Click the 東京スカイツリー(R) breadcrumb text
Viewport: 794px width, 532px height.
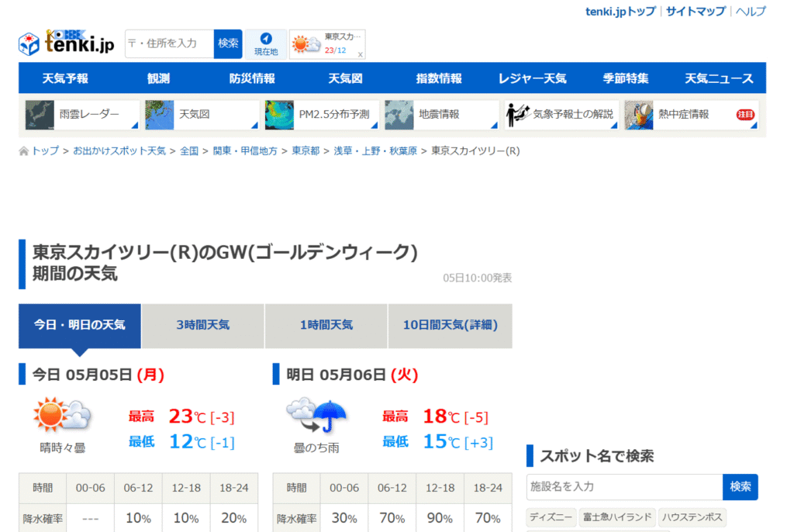coord(475,151)
